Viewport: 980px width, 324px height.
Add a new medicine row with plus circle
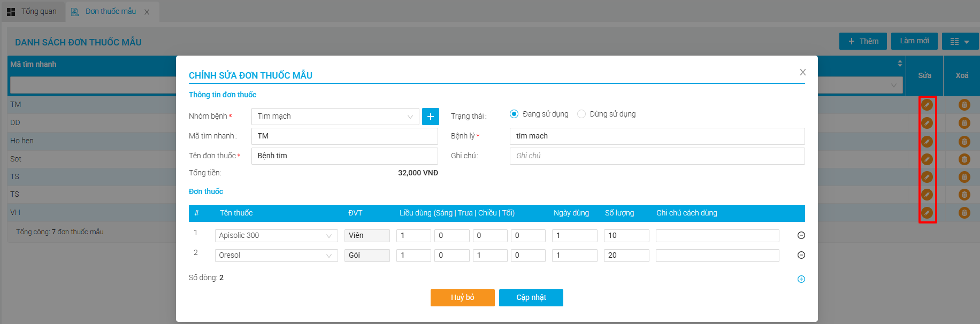coord(801,279)
